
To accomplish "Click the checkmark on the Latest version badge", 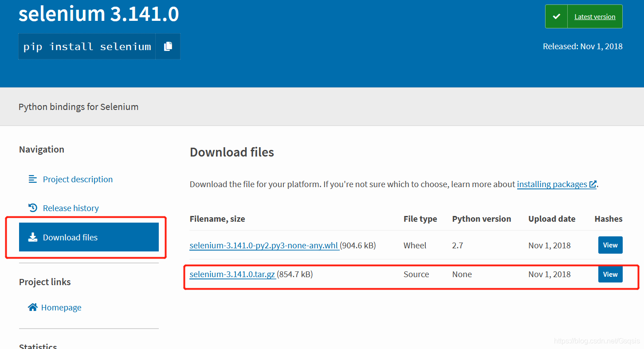I will click(x=557, y=16).
